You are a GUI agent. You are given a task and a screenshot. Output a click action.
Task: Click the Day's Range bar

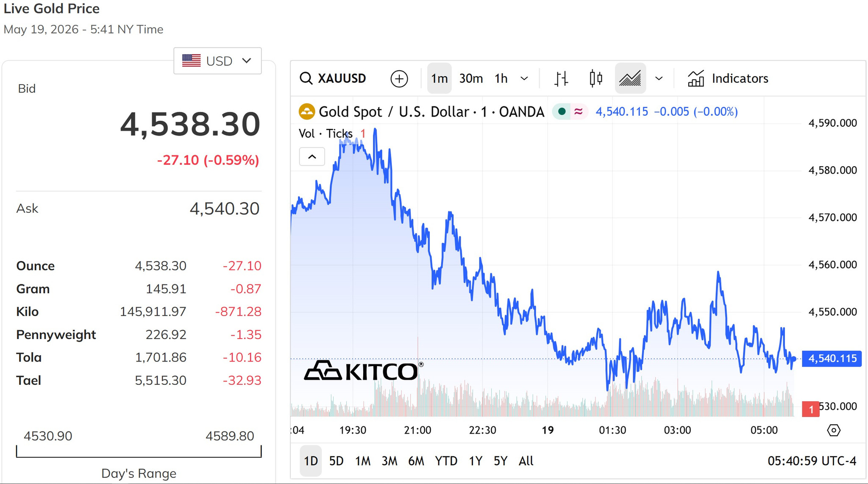tap(139, 451)
